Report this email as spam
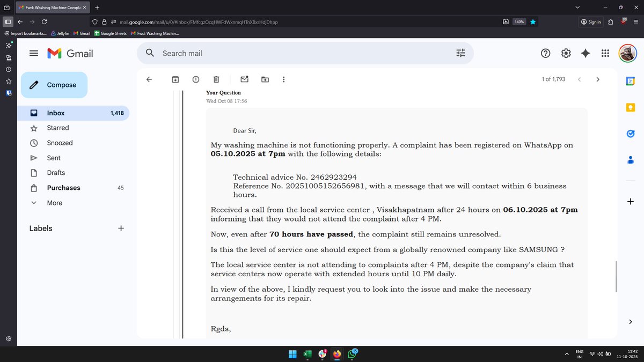The width and height of the screenshot is (644, 362). click(196, 79)
